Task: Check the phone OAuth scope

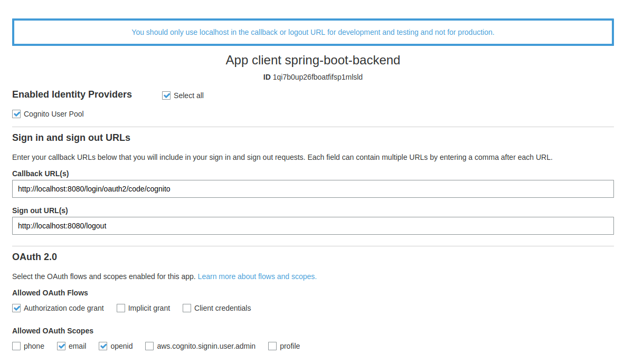Action: click(16, 346)
